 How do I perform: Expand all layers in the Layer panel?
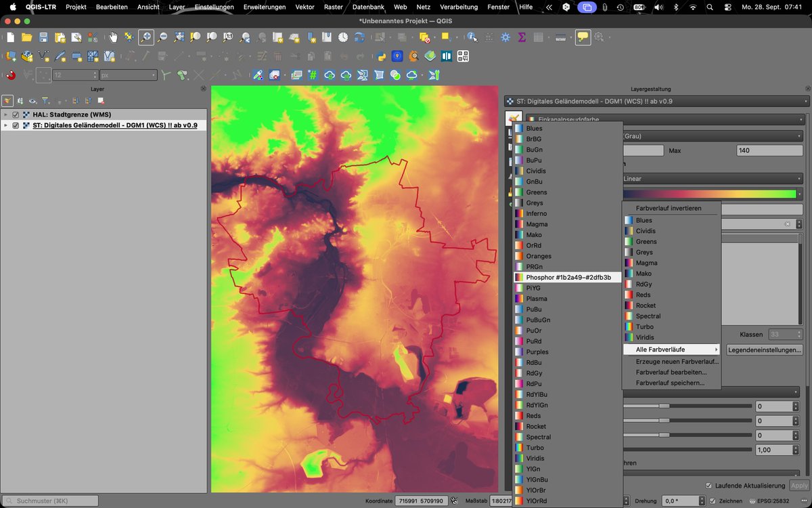pyautogui.click(x=74, y=100)
